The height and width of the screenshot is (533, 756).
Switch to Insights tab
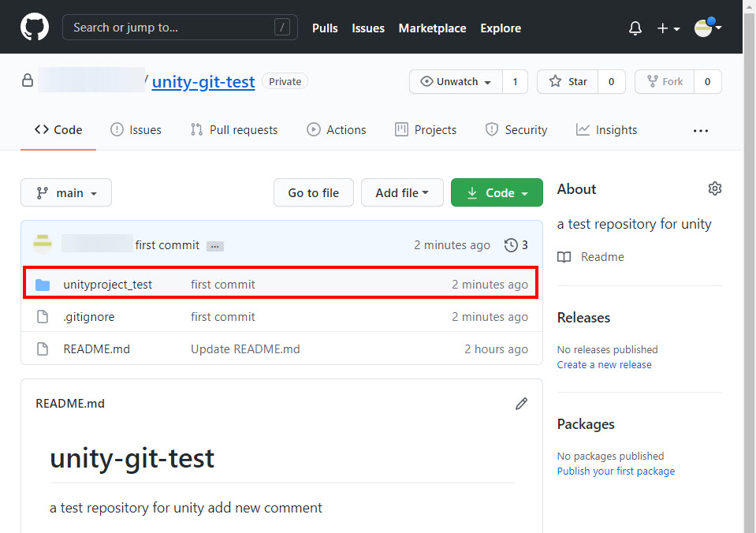606,130
